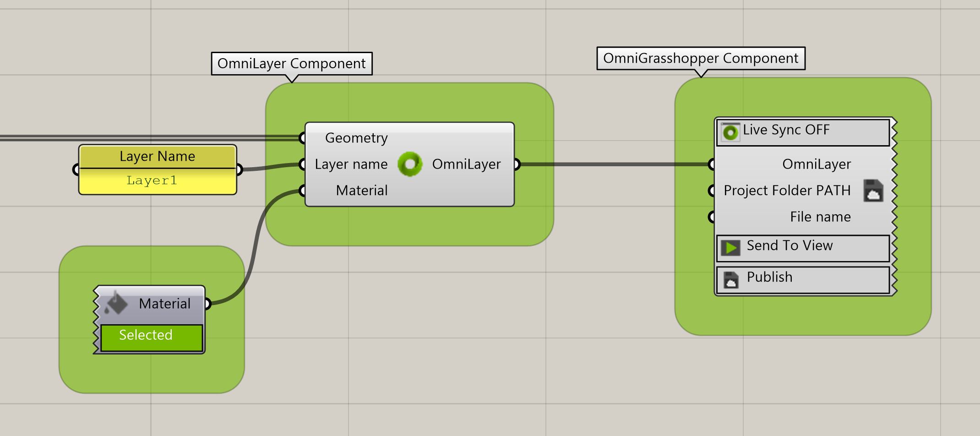
Task: Select the OmniGrasshopper Component group label
Action: pos(701,58)
